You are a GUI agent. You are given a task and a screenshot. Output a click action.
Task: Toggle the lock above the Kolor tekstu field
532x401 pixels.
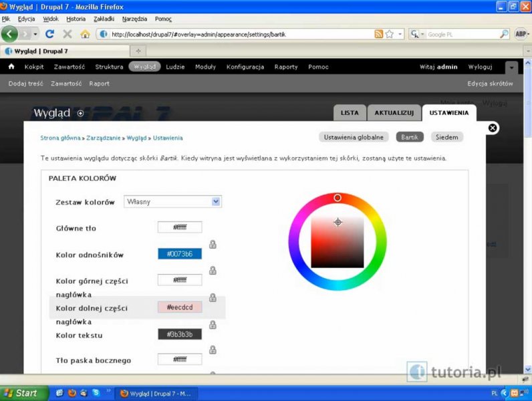coord(213,325)
